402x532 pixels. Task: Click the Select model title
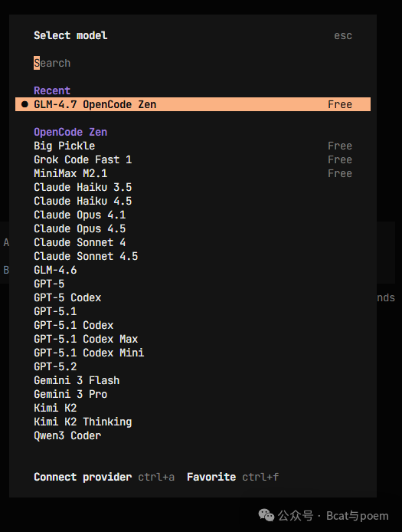coord(70,35)
